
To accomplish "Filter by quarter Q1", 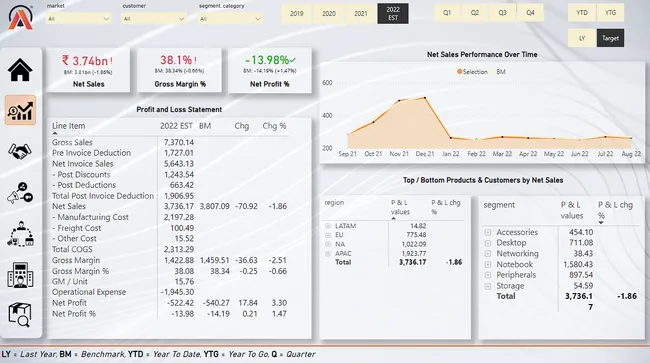I will click(447, 13).
